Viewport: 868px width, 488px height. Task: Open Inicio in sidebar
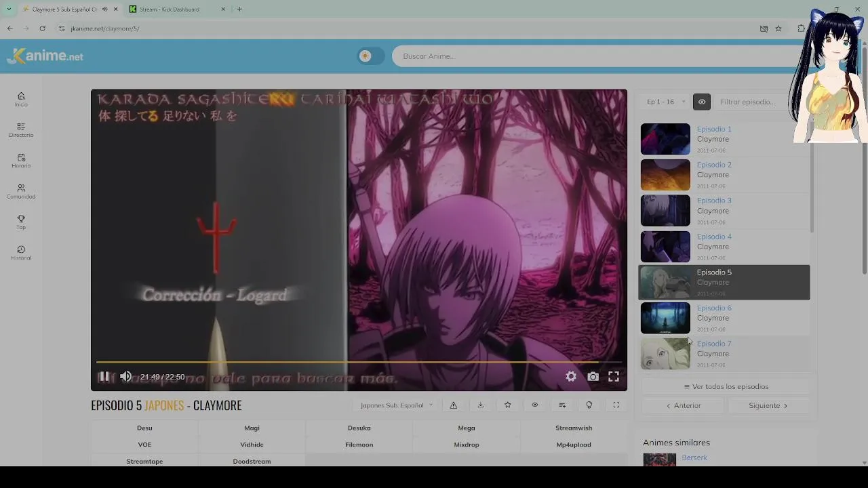21,100
